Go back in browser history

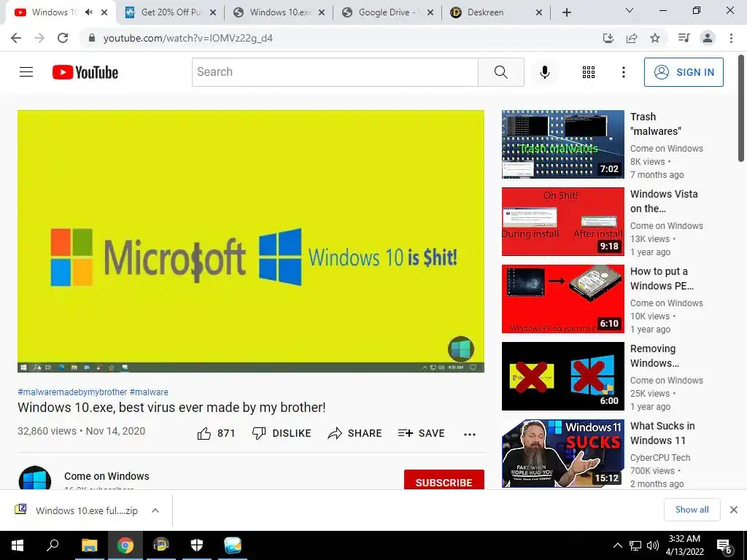[16, 38]
